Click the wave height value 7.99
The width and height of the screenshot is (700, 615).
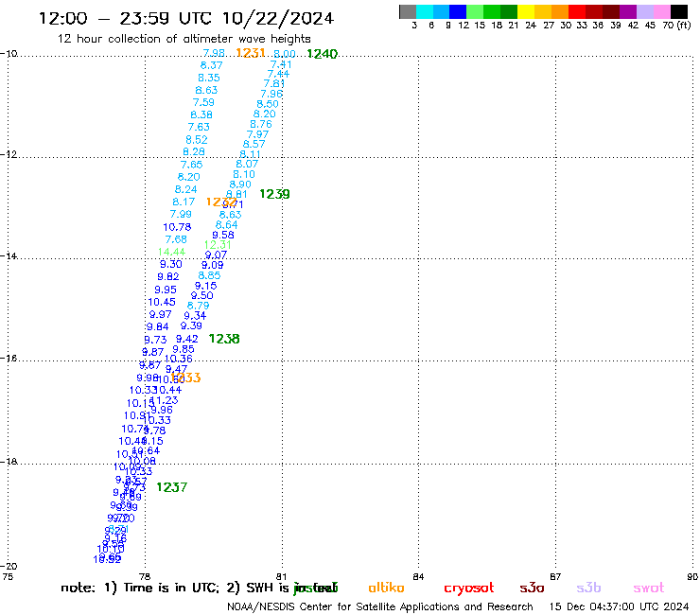point(181,215)
